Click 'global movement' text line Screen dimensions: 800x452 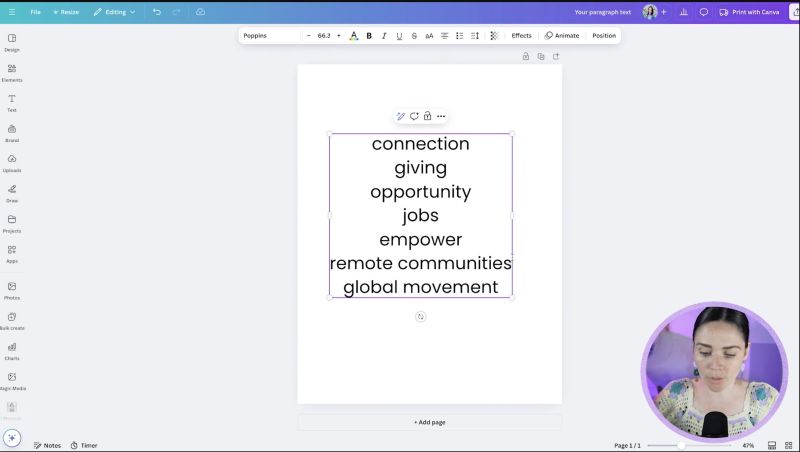tap(420, 287)
